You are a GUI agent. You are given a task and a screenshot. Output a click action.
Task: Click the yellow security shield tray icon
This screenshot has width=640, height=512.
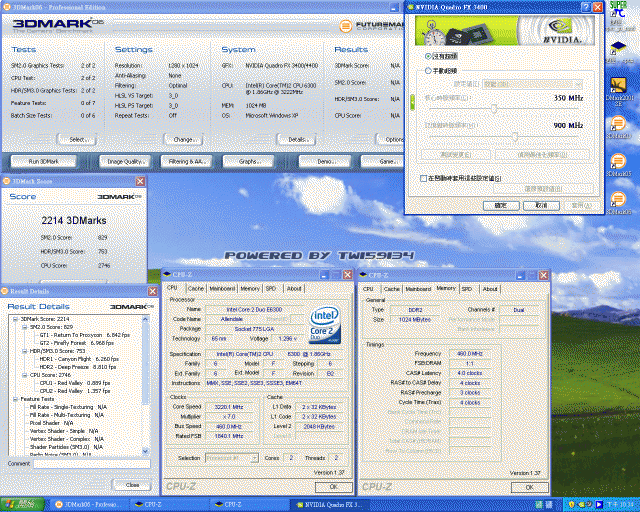[571, 505]
